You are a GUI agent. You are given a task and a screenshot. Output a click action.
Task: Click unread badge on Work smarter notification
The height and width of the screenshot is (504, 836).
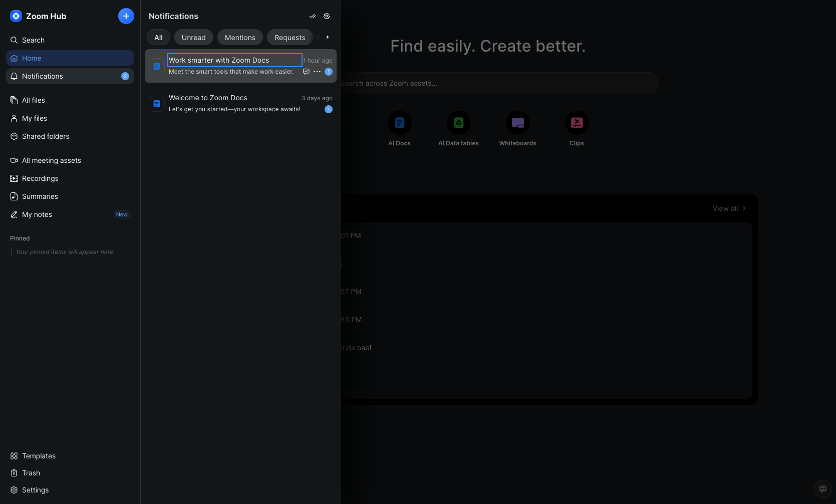pyautogui.click(x=329, y=72)
